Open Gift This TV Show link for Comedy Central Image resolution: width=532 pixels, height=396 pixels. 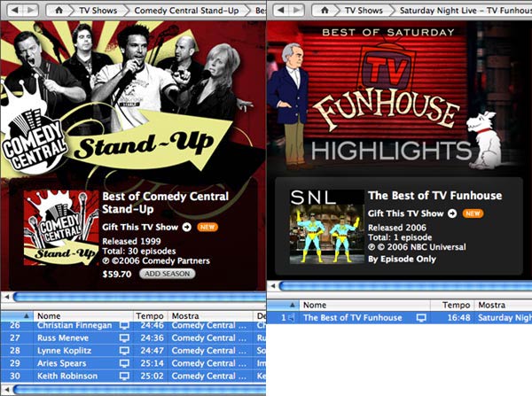click(140, 227)
